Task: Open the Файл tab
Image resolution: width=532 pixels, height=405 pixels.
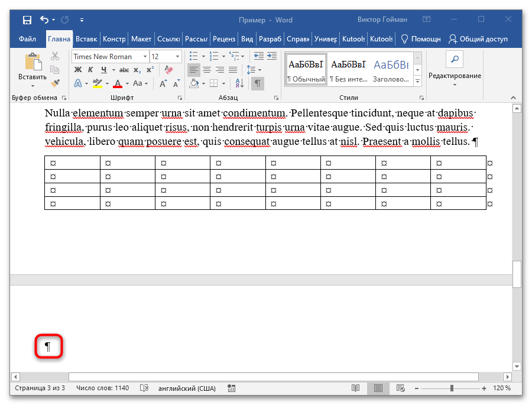Action: pos(27,39)
